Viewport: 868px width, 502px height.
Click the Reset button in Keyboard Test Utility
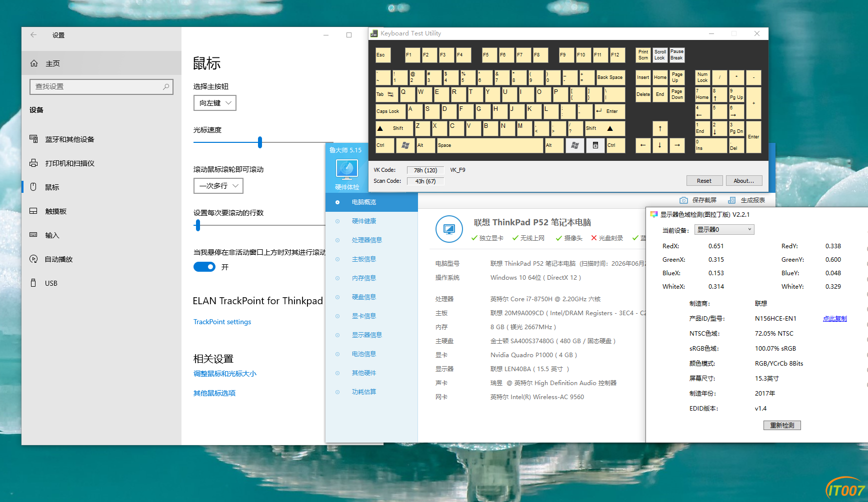click(x=704, y=181)
